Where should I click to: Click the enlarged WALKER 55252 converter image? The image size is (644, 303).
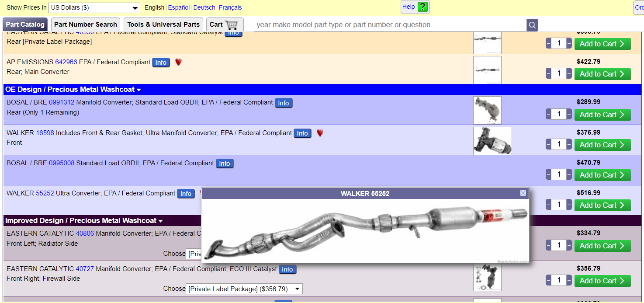coord(365,231)
